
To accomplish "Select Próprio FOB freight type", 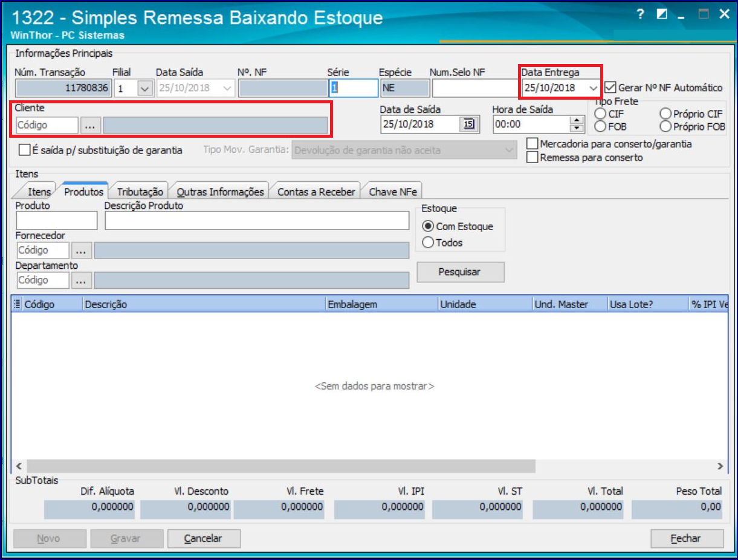I will click(665, 126).
